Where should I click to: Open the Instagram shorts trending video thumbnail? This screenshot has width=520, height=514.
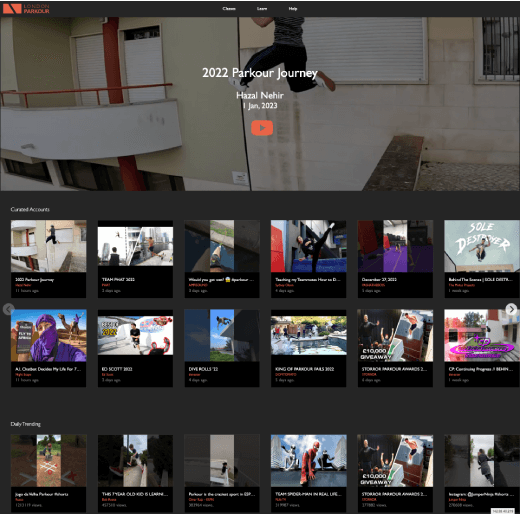[482, 461]
